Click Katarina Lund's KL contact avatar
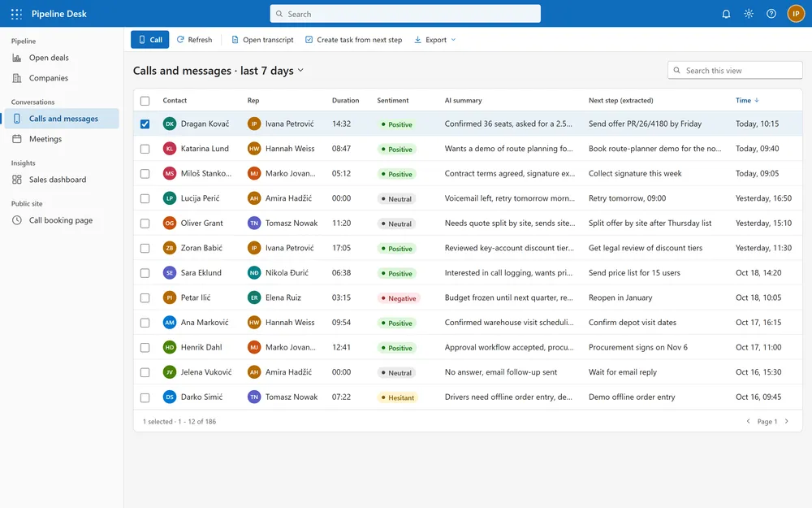812x508 pixels. tap(170, 149)
